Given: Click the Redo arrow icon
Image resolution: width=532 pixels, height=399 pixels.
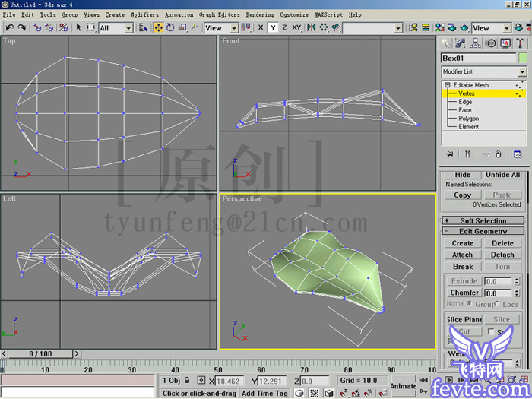Looking at the screenshot, I should (22, 27).
